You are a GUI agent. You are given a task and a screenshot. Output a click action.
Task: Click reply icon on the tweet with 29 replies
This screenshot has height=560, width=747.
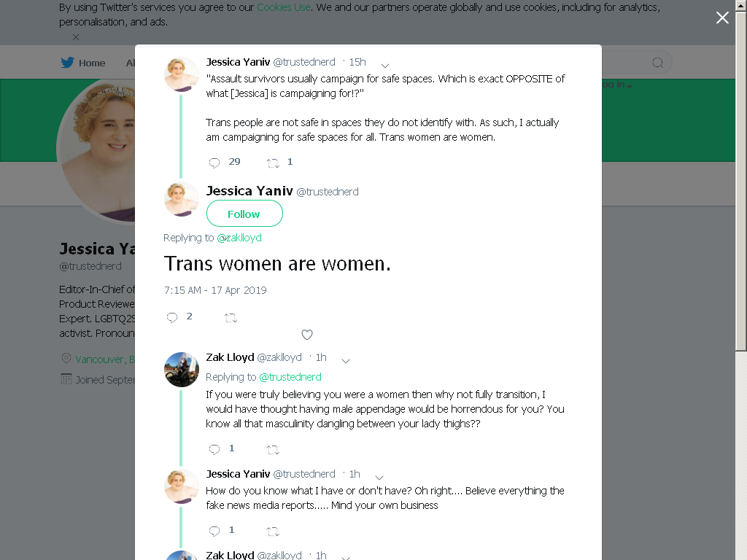point(214,163)
